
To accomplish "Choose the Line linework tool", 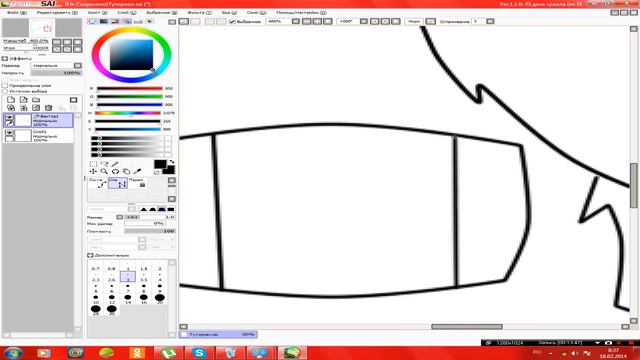I will (x=118, y=183).
